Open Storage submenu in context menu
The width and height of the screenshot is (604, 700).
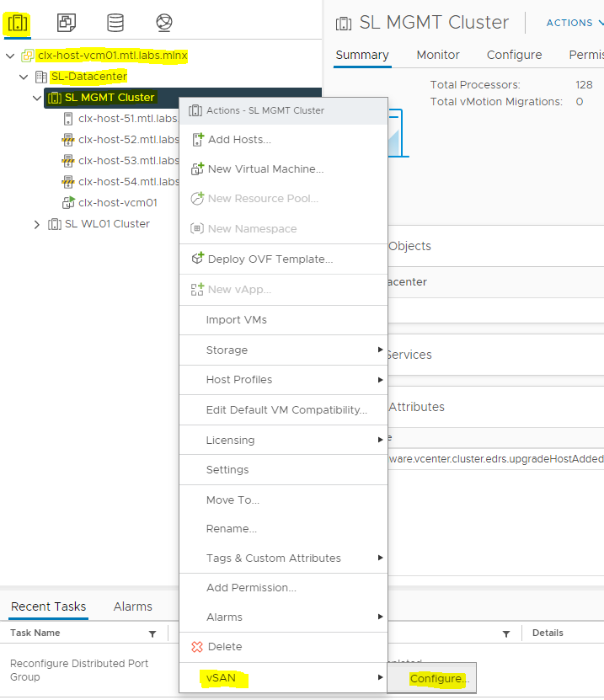click(283, 350)
